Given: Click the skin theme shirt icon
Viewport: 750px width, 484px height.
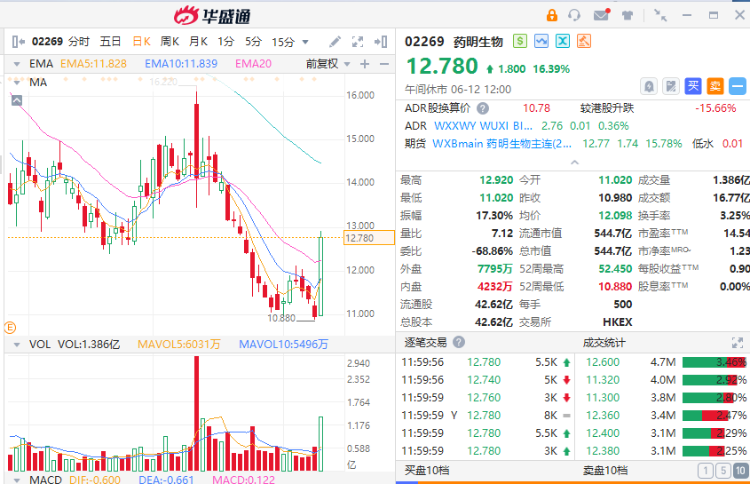Looking at the screenshot, I should [628, 15].
